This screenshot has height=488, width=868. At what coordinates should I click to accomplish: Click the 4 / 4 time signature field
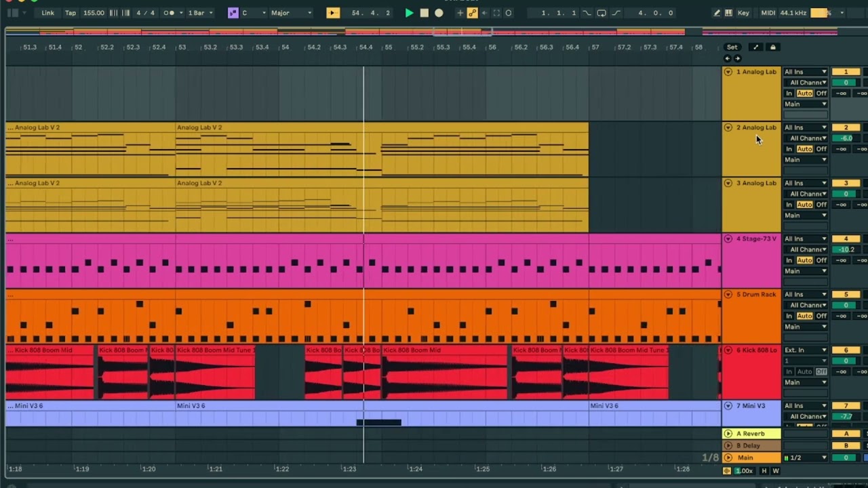(x=145, y=13)
